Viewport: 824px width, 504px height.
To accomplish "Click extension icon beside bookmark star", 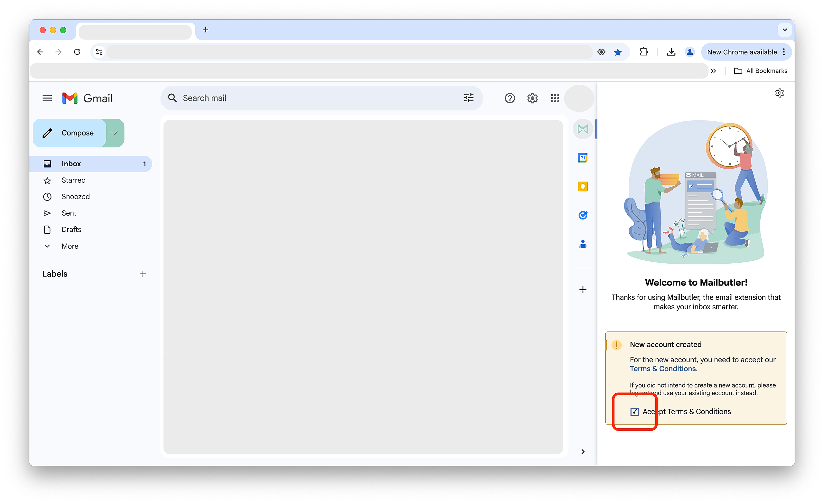I will (x=601, y=52).
